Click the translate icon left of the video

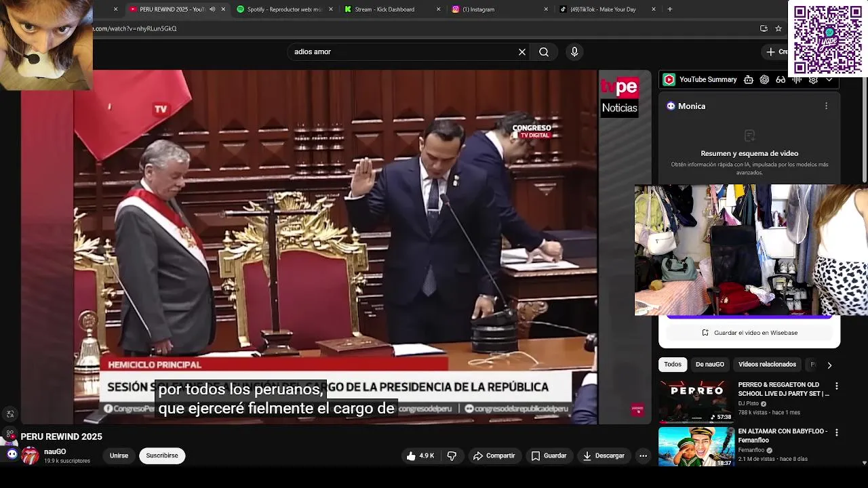pos(10,414)
